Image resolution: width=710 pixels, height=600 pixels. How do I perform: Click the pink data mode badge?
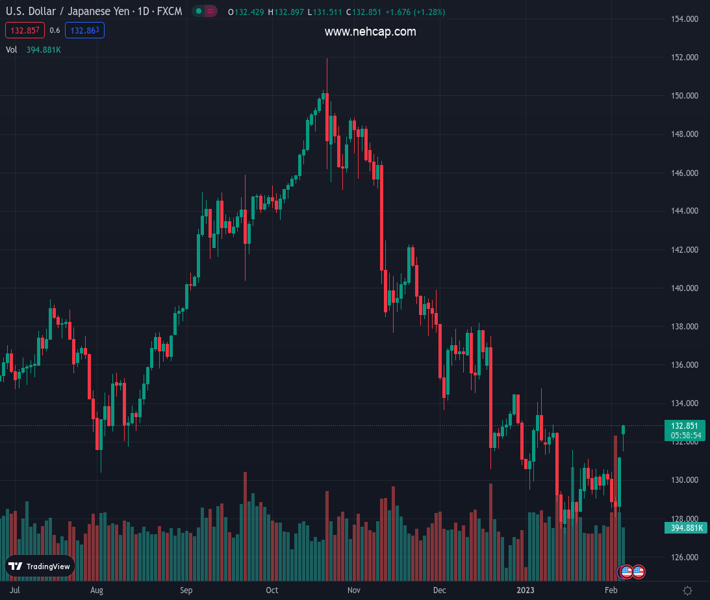pos(211,12)
